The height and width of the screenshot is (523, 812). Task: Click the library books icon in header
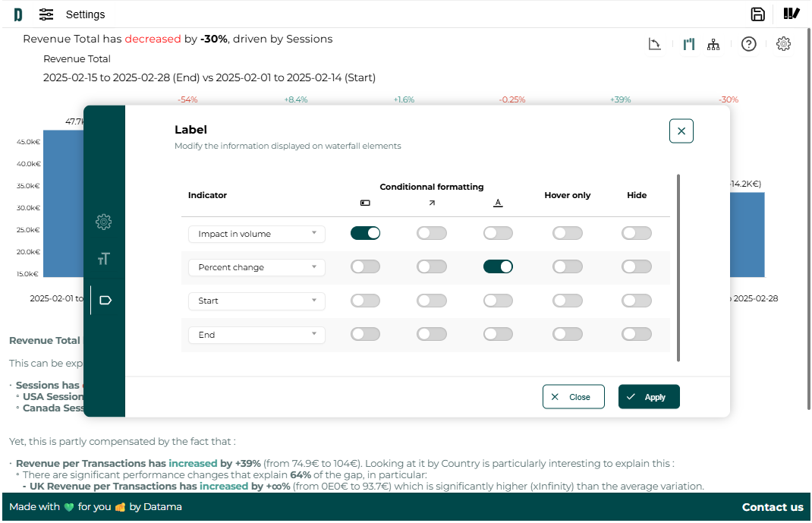click(x=792, y=14)
